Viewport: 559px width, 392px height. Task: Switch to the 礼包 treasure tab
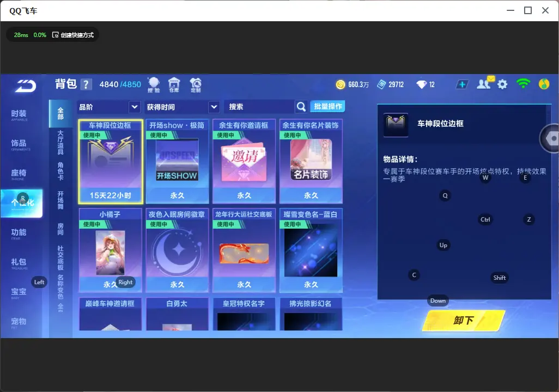19,262
